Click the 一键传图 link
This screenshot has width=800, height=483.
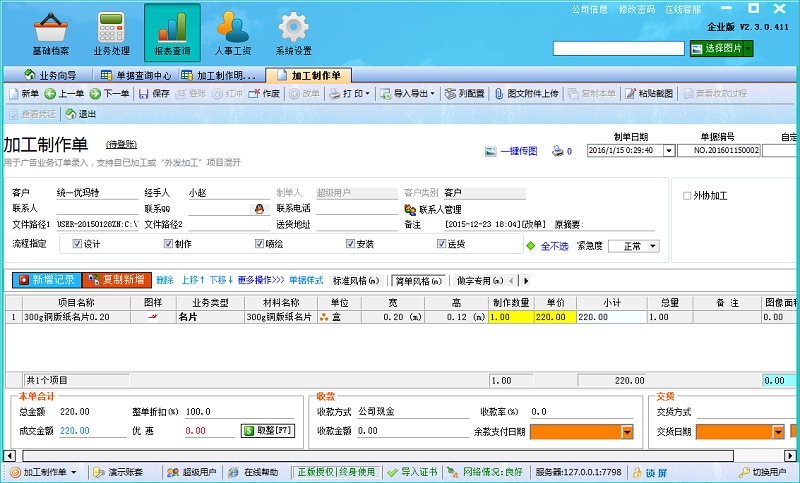click(519, 151)
